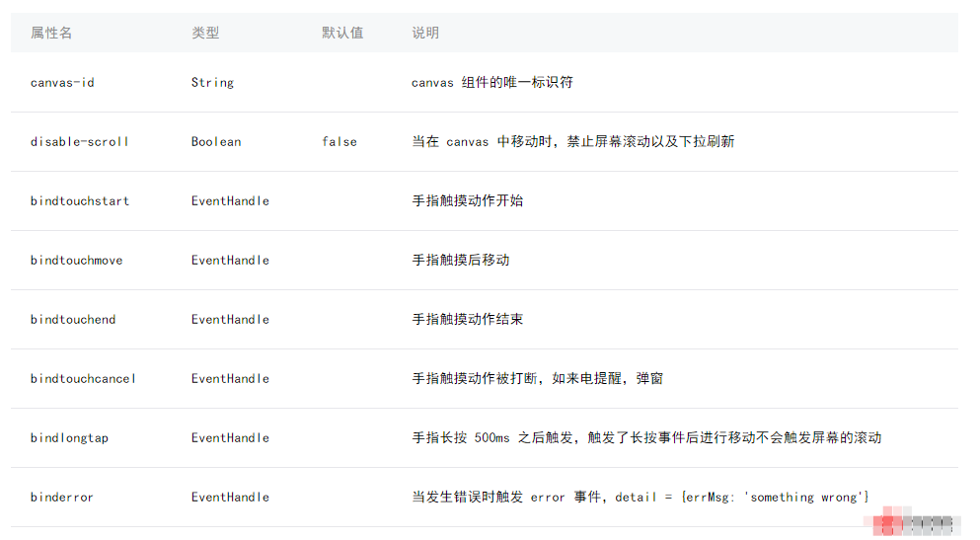
Task: Select the bindtouchend attribute name
Action: pyautogui.click(x=73, y=320)
